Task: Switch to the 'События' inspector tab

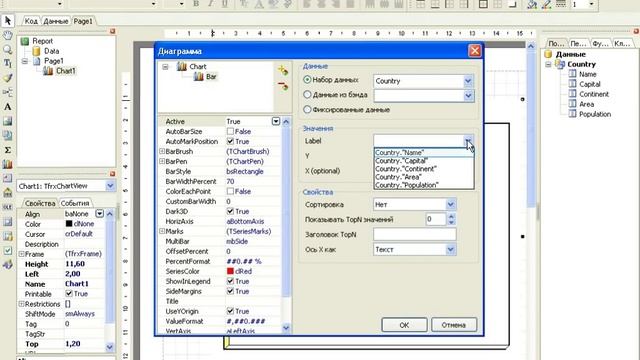Action: (75, 203)
